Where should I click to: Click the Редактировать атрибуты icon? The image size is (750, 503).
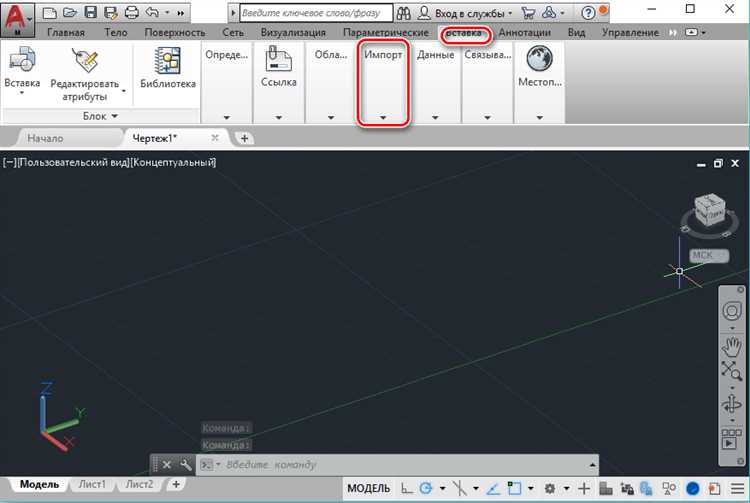(x=85, y=61)
